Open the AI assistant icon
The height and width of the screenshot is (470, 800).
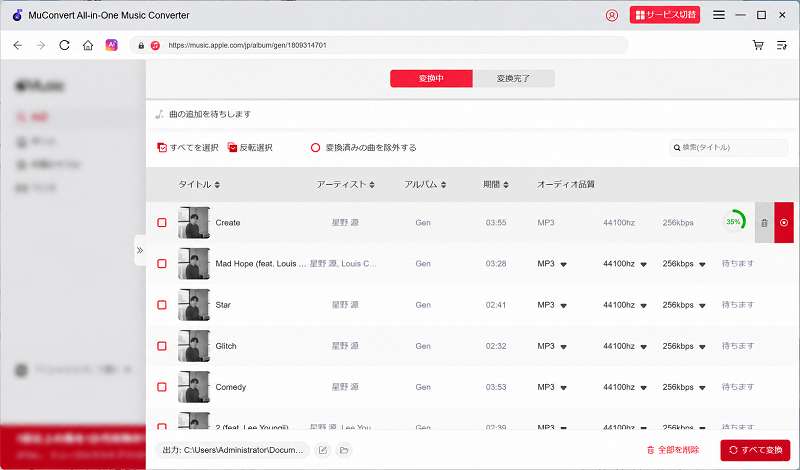click(x=111, y=45)
